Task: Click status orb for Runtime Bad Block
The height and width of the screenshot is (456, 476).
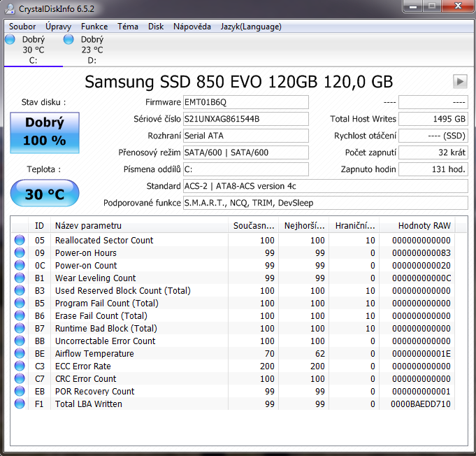Action: [20, 328]
